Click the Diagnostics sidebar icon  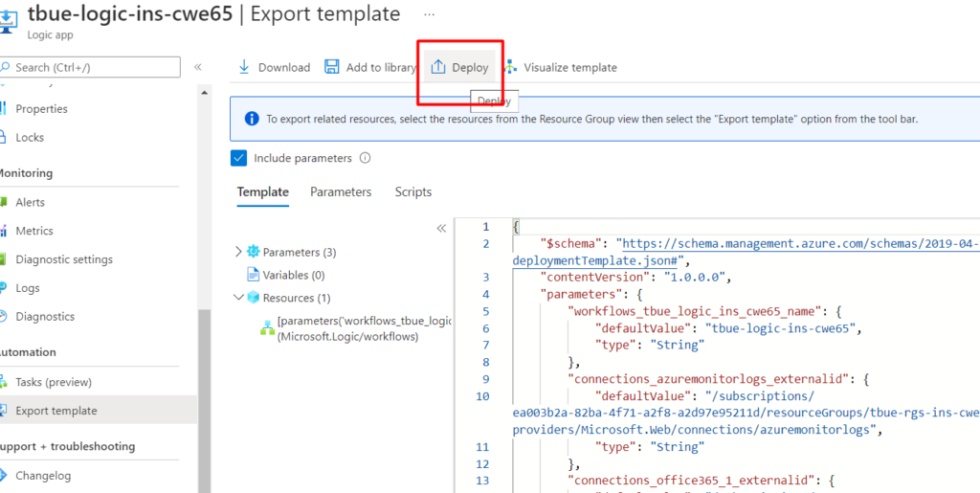click(3, 316)
